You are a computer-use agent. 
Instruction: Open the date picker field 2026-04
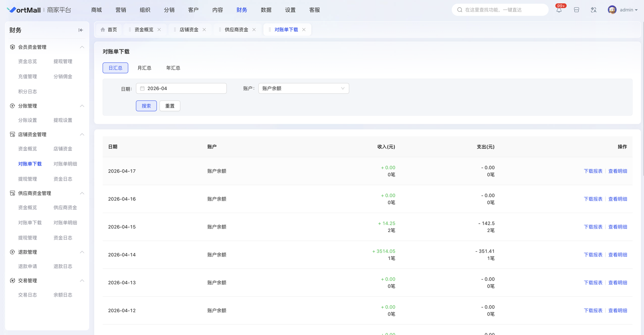click(182, 88)
